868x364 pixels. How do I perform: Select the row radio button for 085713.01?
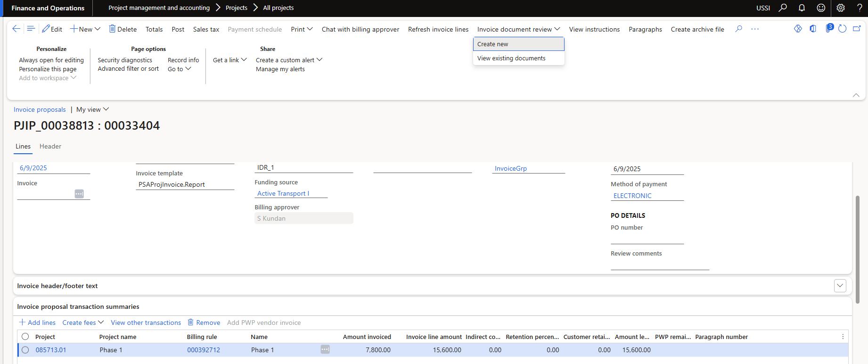point(25,350)
